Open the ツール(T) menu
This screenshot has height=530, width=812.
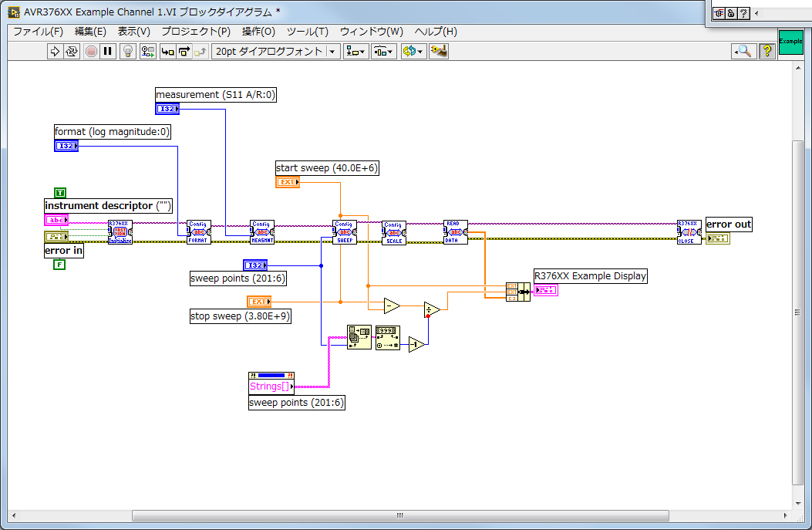[x=308, y=32]
